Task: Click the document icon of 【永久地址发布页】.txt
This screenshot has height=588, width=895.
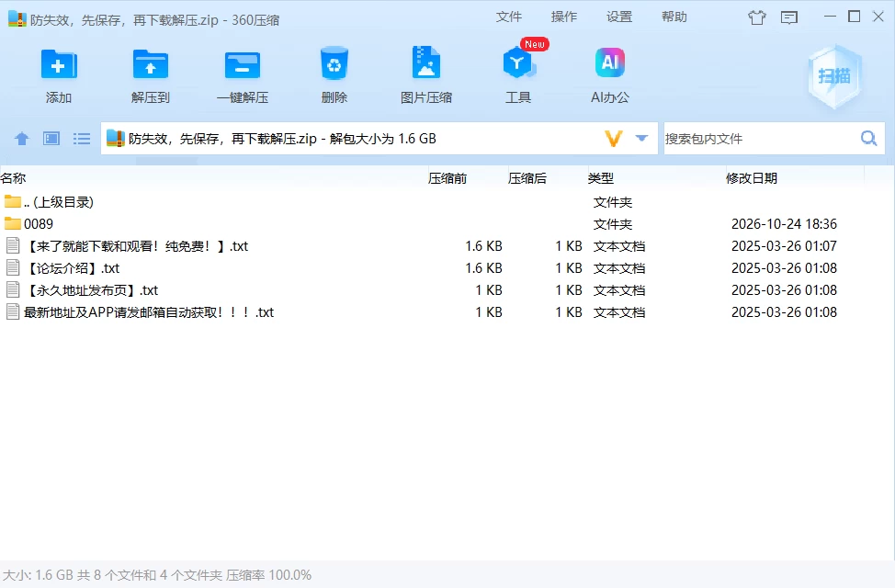Action: (13, 289)
